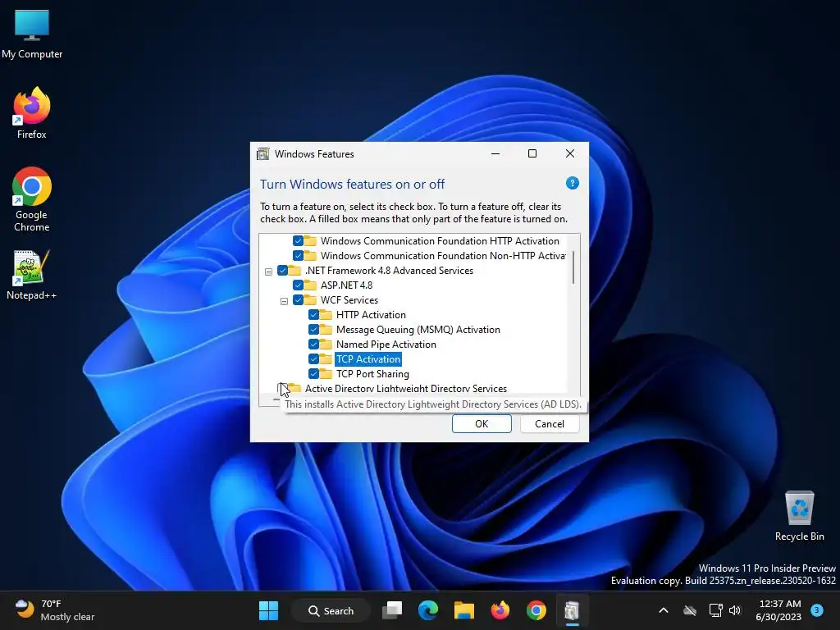Uncheck the TCP Activation checkbox
The image size is (840, 630).
pyautogui.click(x=314, y=359)
